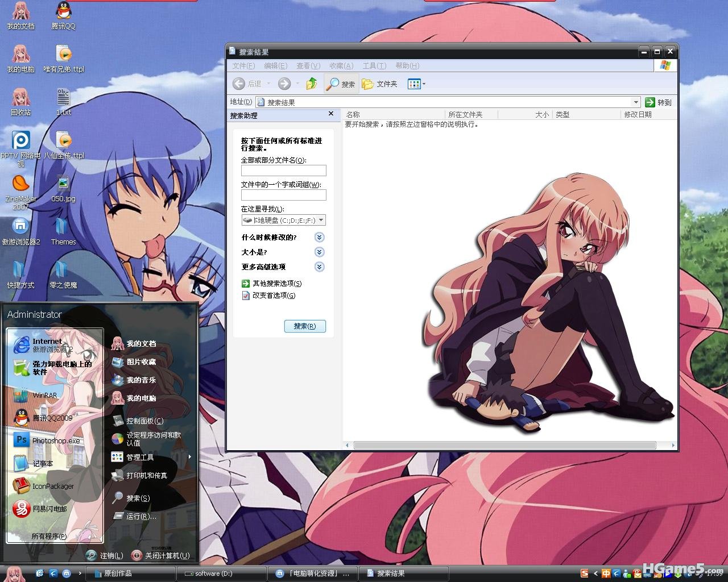Launch 强力卸载电脑上的软件 from Start menu
The image size is (728, 582).
coord(55,368)
